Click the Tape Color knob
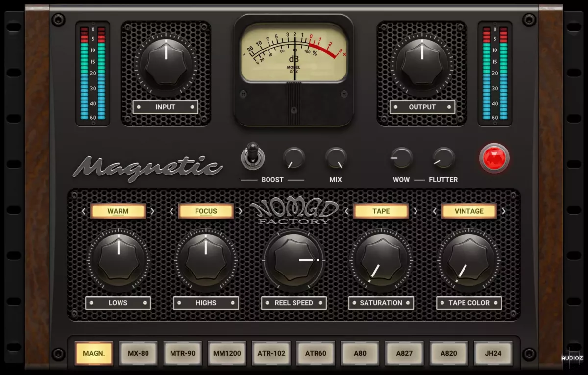Image resolution: width=588 pixels, height=375 pixels. tap(469, 260)
